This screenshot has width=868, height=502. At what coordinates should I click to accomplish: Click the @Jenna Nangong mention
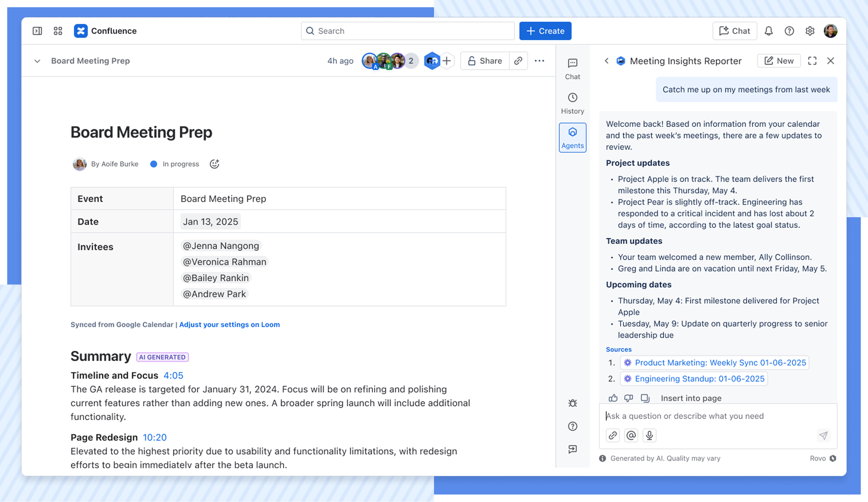[221, 246]
